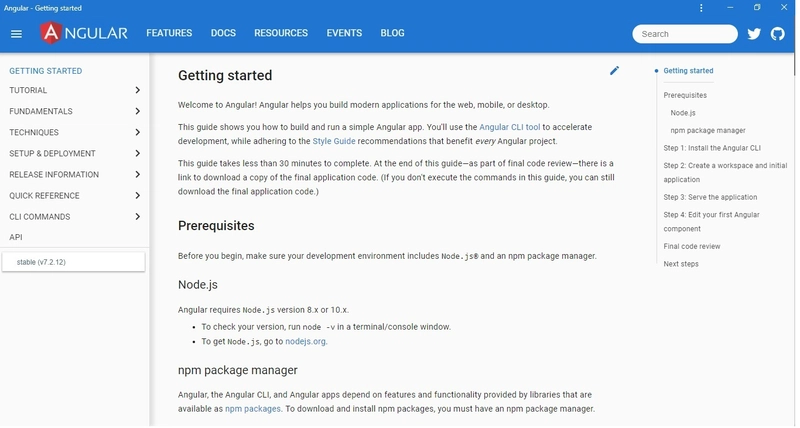Image resolution: width=800 pixels, height=428 pixels.
Task: Jump to Step 4: Edit your first component
Action: tap(711, 222)
